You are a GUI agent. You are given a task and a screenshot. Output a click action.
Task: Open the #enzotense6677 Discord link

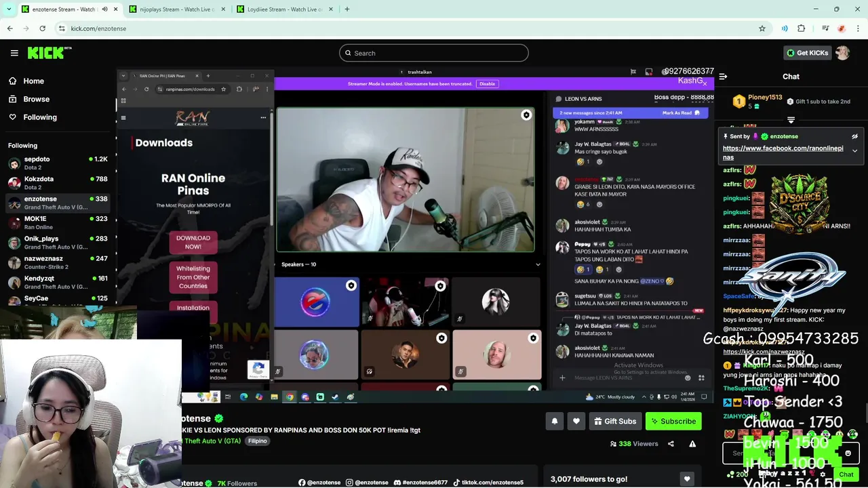click(420, 483)
